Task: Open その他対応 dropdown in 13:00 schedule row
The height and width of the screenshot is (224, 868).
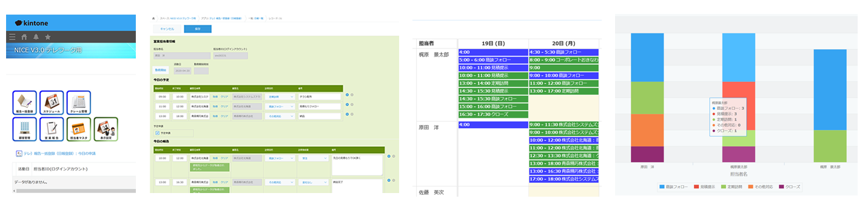Action: click(280, 116)
